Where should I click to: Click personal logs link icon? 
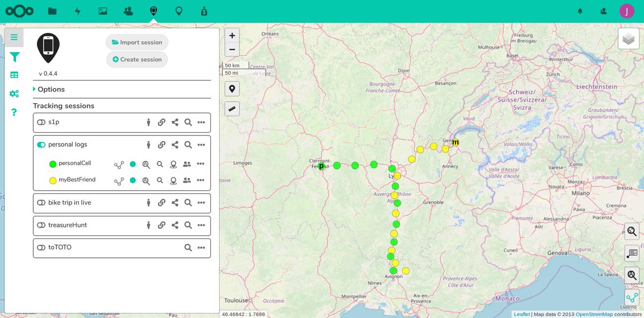click(x=162, y=145)
